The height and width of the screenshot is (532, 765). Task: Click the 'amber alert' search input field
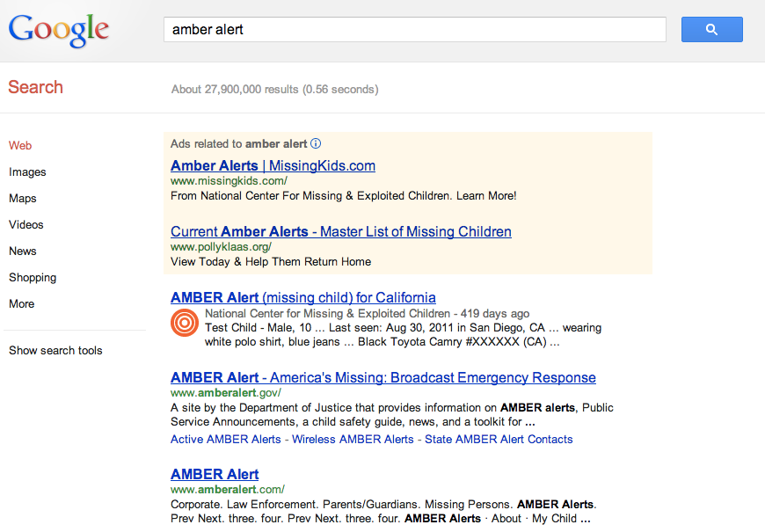(415, 29)
